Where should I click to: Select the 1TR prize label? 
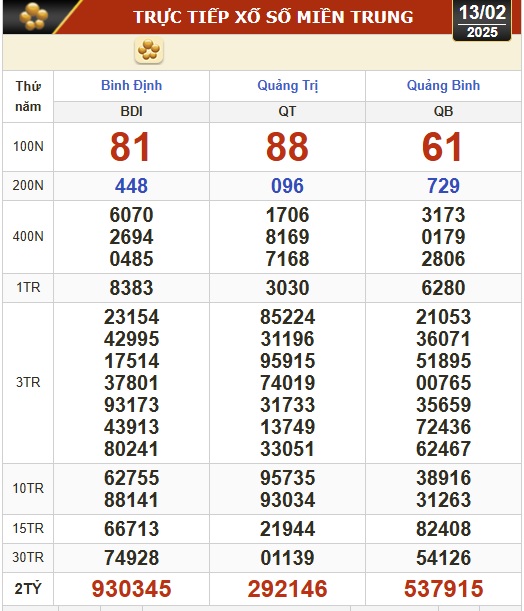pyautogui.click(x=28, y=288)
